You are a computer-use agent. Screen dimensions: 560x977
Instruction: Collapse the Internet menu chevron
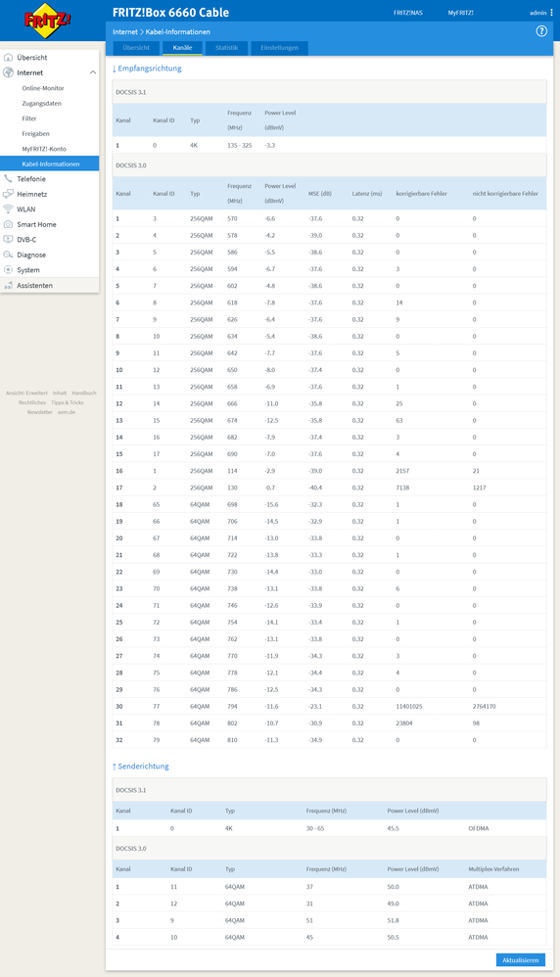coord(93,72)
